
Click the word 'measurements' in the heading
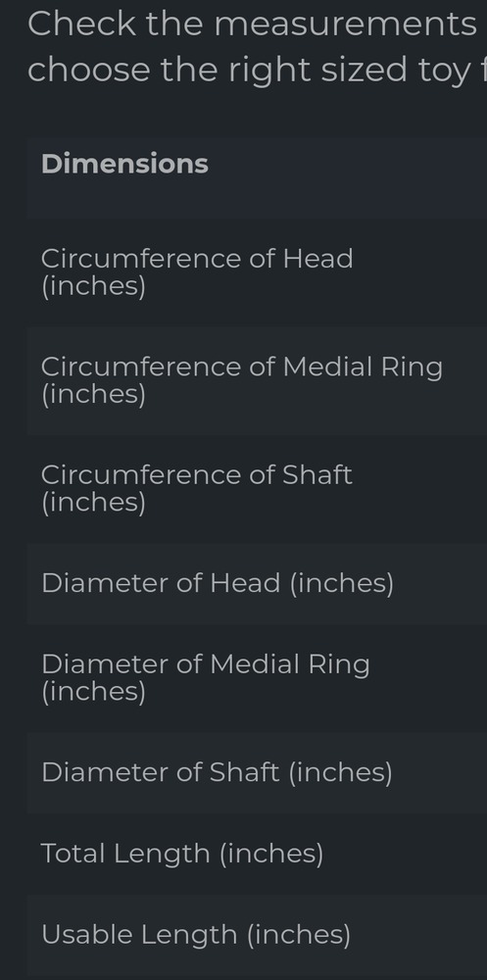point(346,24)
